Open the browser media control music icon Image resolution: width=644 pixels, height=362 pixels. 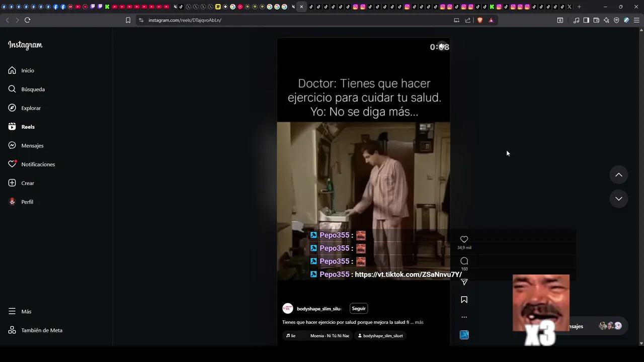[x=576, y=20]
